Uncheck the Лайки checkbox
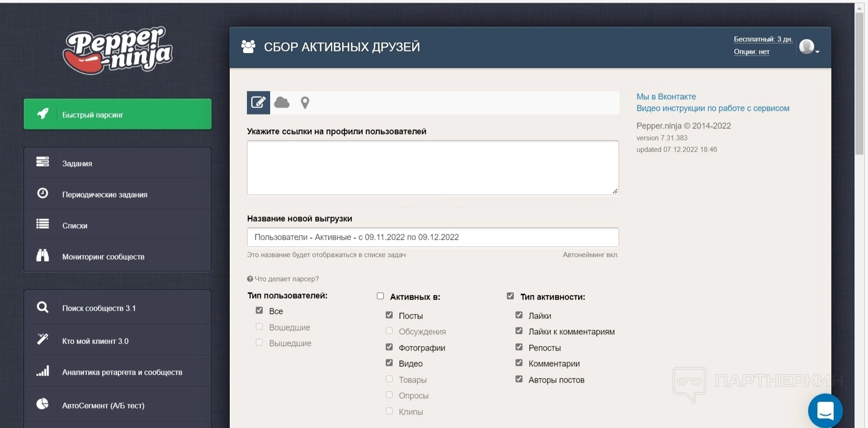Viewport: 868px width, 428px height. [x=519, y=315]
